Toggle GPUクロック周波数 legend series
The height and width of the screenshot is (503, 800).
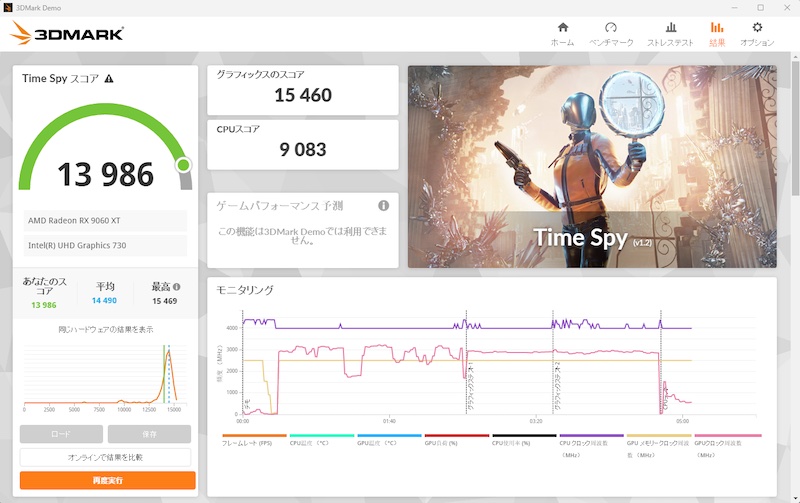[x=728, y=445]
